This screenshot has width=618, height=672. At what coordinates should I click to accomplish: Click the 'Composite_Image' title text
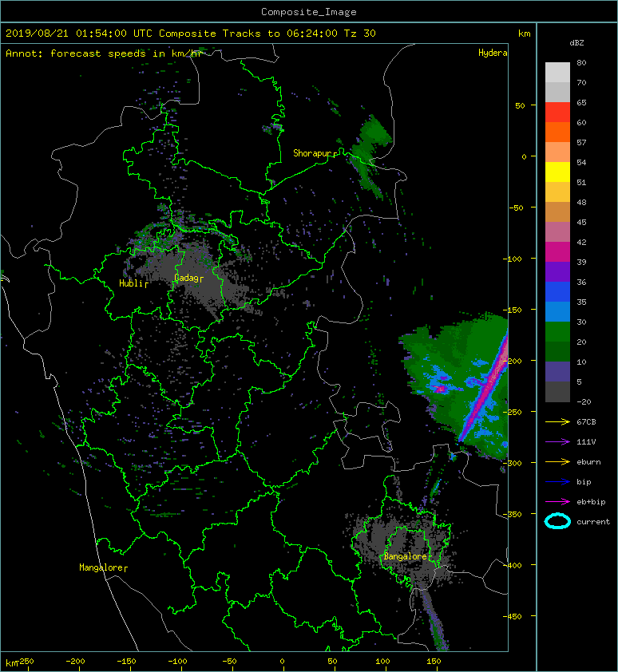tap(309, 12)
